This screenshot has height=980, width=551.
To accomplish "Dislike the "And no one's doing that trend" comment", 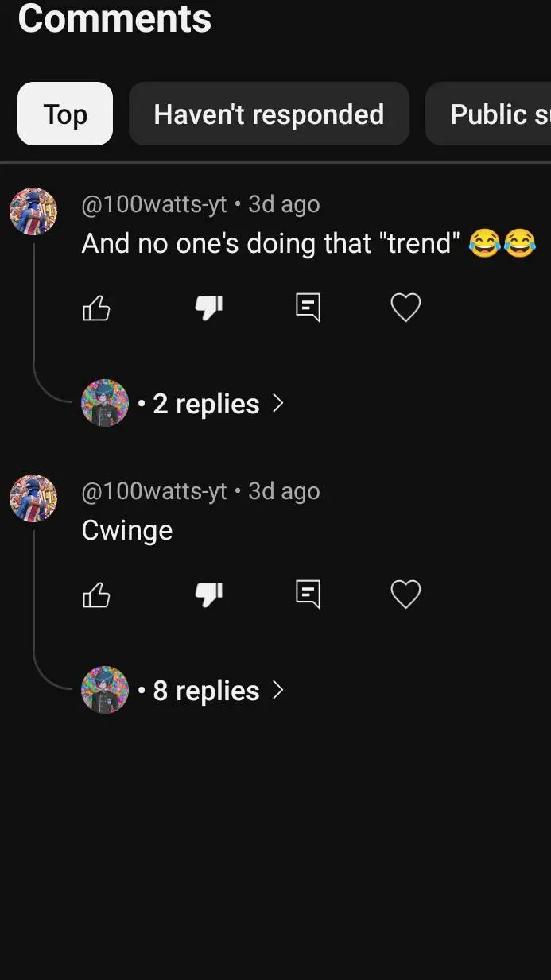I will [208, 308].
